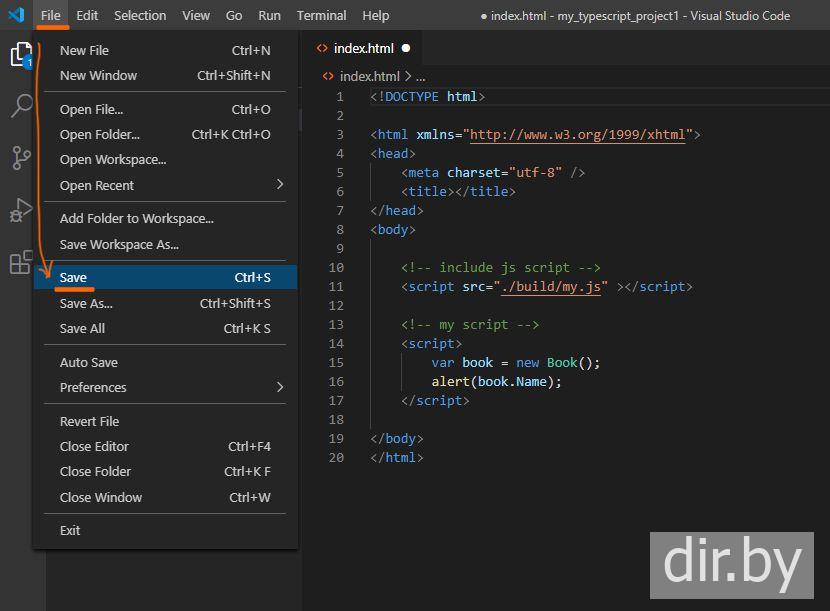Image resolution: width=830 pixels, height=611 pixels.
Task: Open the Source Control icon
Action: tap(20, 158)
